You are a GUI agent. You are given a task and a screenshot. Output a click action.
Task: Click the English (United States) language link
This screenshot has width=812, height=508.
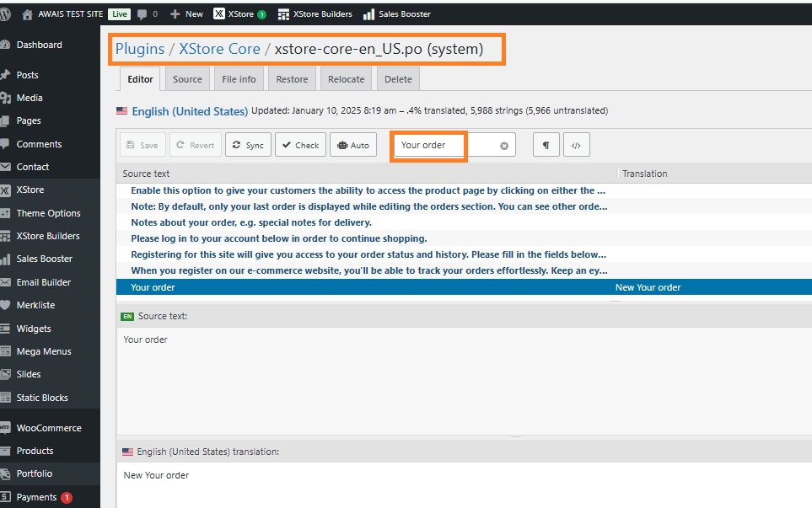pyautogui.click(x=190, y=111)
